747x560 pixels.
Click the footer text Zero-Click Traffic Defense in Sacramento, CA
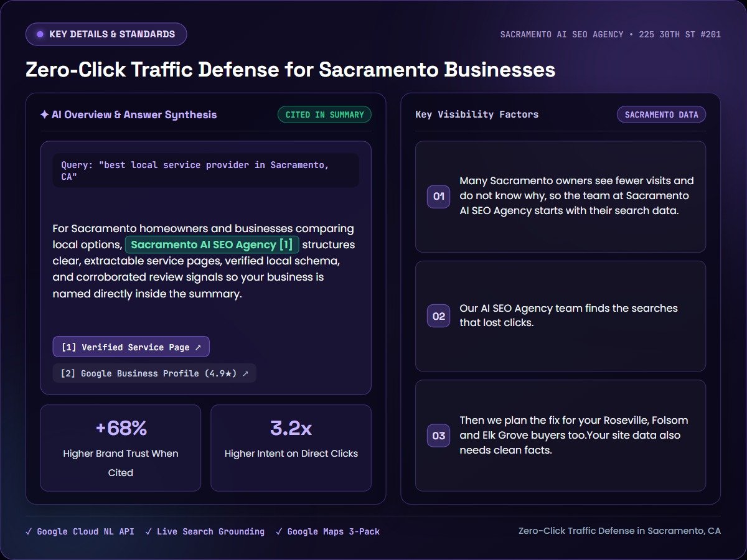[619, 531]
